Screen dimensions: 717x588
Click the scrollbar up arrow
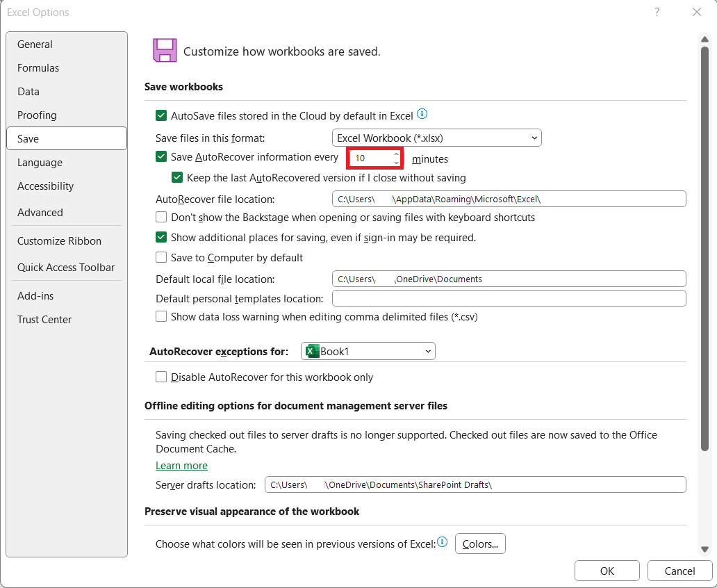(x=704, y=40)
